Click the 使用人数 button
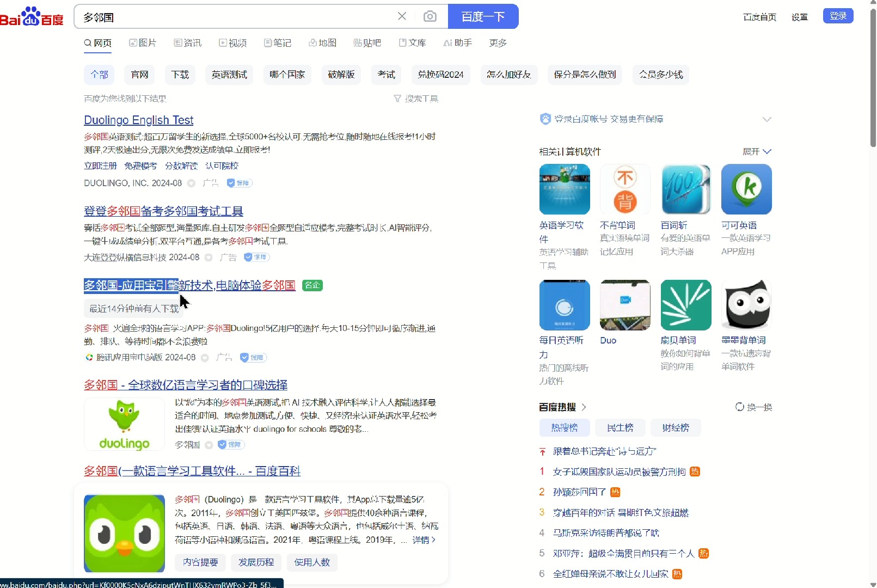The height and width of the screenshot is (588, 877). click(312, 562)
